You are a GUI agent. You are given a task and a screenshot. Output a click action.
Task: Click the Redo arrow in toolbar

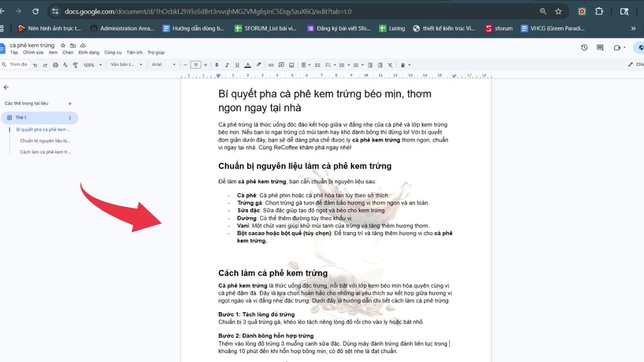(45, 65)
